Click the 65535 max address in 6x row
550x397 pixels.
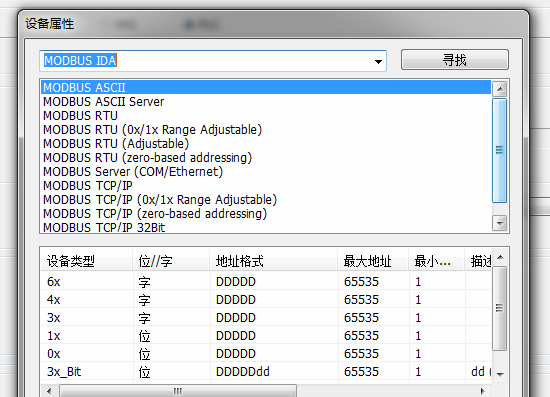(361, 282)
